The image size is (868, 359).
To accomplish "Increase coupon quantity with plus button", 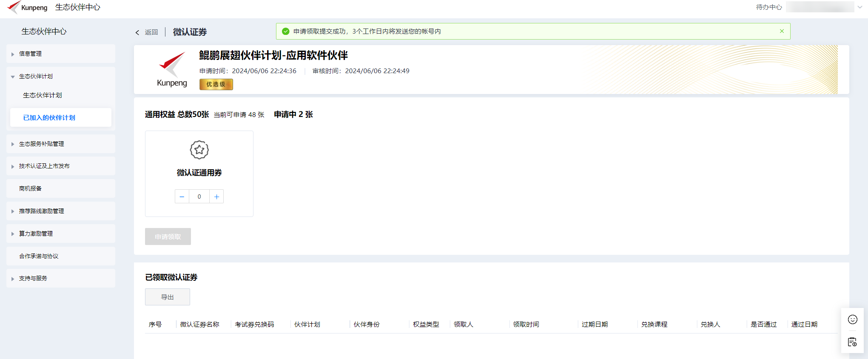I will [216, 197].
